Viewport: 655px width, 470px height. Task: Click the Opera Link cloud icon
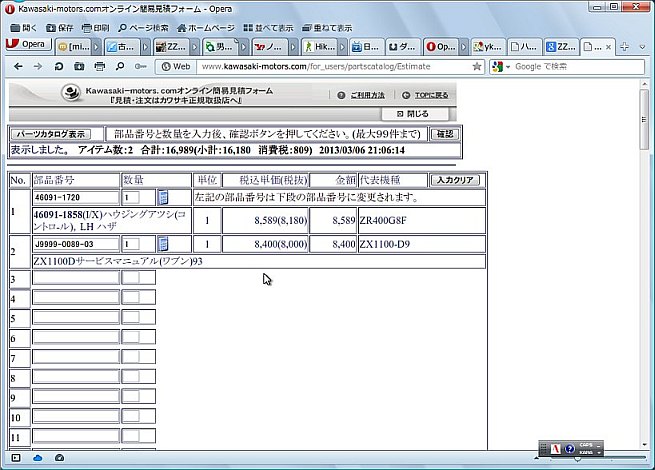pos(38,458)
